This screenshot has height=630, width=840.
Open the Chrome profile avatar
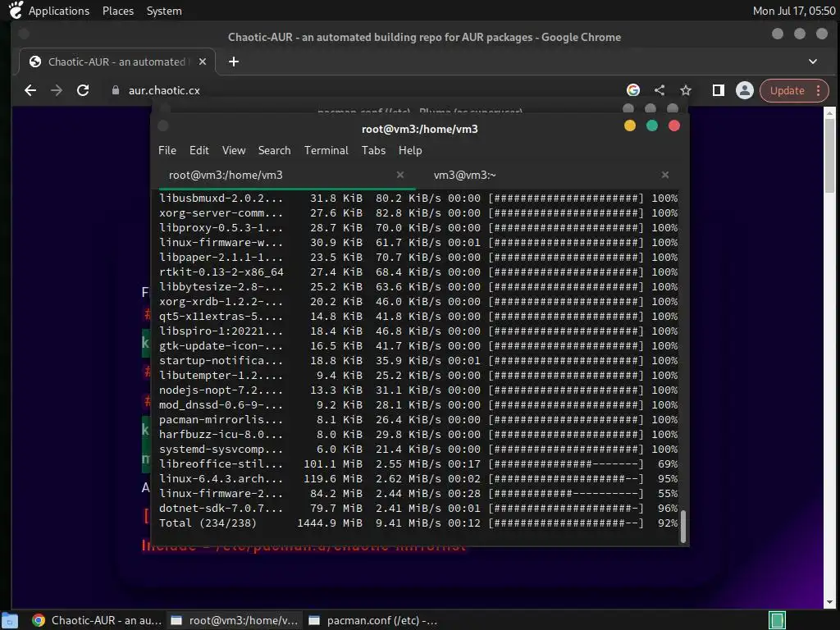click(745, 90)
